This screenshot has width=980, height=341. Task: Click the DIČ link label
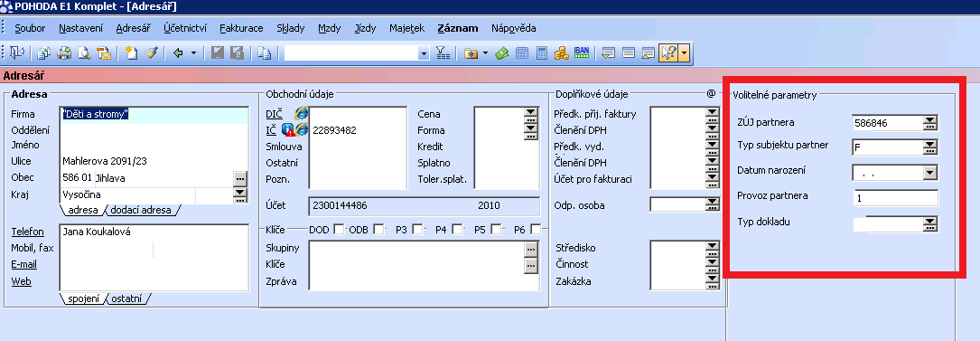[274, 114]
